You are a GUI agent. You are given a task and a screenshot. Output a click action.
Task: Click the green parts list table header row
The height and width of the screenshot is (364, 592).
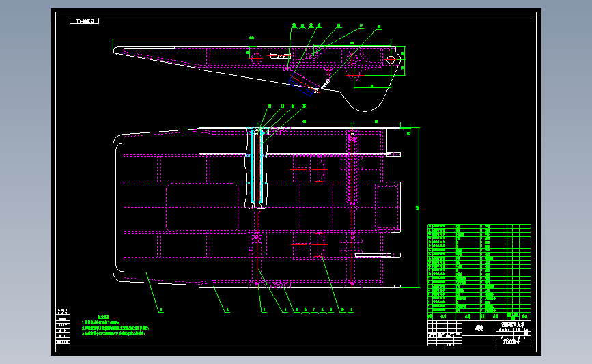[479, 316]
